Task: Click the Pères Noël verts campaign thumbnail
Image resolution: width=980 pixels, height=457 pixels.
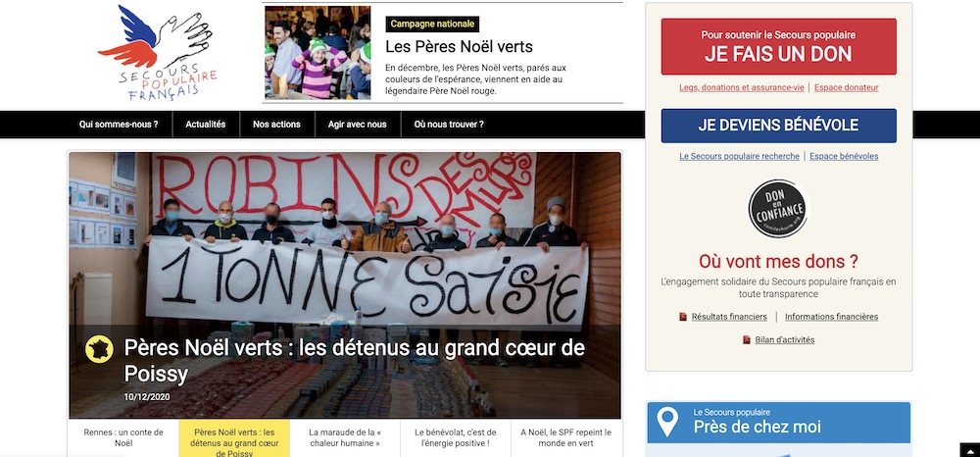Action: click(318, 53)
